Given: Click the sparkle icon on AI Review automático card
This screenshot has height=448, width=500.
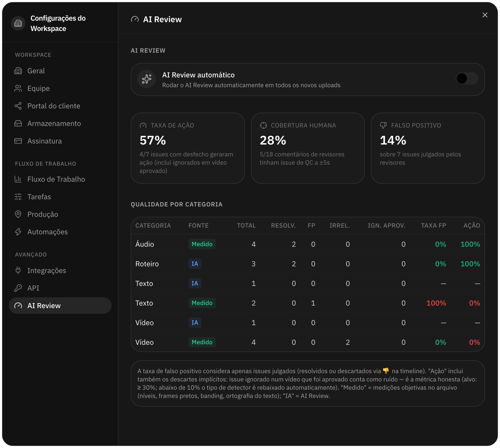Looking at the screenshot, I should (147, 79).
